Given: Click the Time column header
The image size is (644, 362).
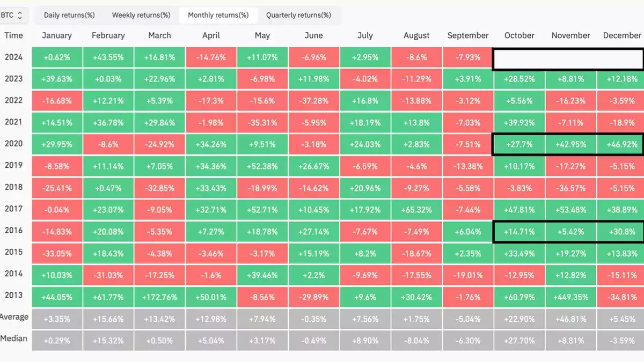Looking at the screenshot, I should tap(14, 35).
